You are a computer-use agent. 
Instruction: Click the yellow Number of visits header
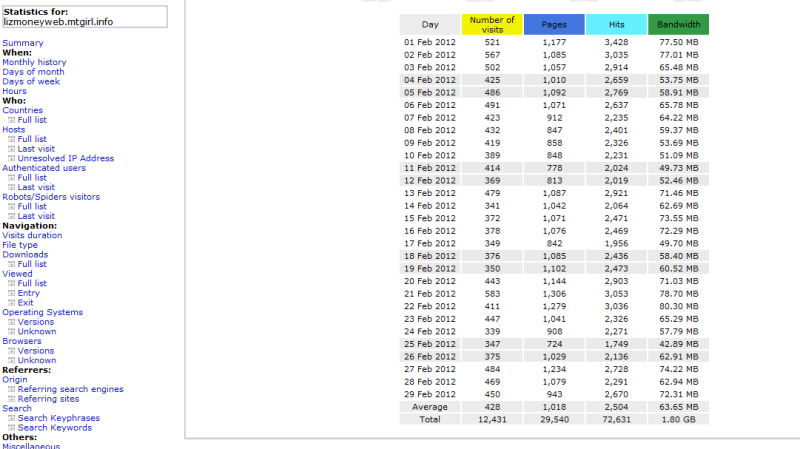click(492, 24)
